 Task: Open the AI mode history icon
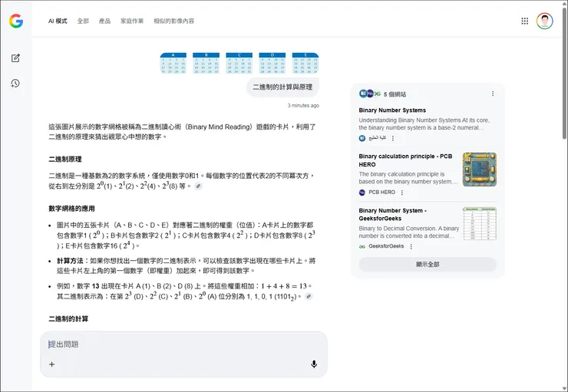[15, 84]
